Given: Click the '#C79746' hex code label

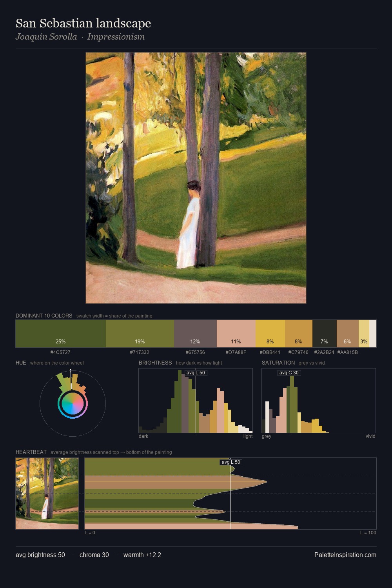Looking at the screenshot, I should (298, 352).
